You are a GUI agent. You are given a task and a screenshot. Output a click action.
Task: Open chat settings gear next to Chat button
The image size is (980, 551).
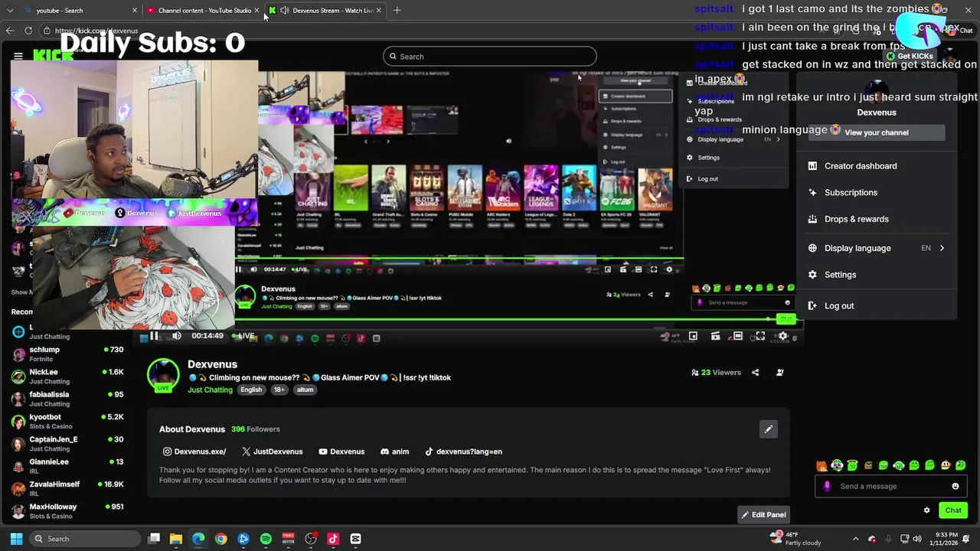pyautogui.click(x=926, y=510)
